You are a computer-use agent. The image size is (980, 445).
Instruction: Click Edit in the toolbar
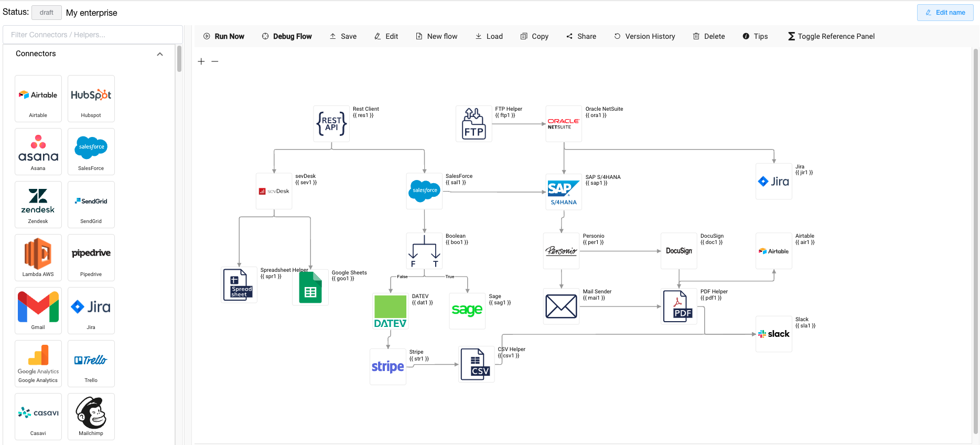[x=386, y=36]
